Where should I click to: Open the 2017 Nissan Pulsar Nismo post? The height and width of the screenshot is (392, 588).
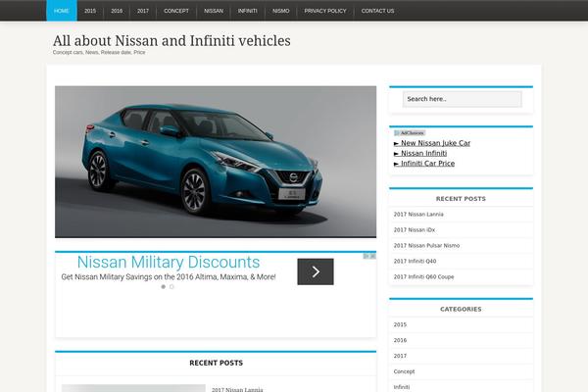(426, 245)
